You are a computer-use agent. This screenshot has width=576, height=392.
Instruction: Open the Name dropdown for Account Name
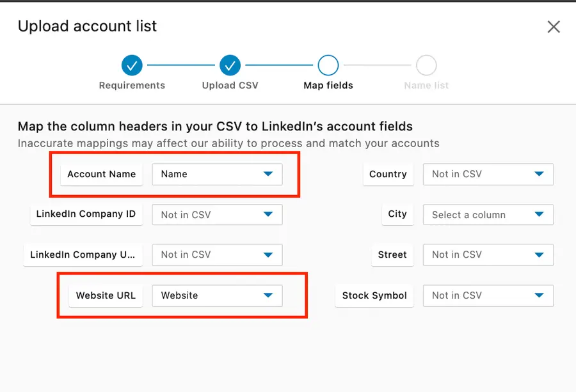(216, 174)
